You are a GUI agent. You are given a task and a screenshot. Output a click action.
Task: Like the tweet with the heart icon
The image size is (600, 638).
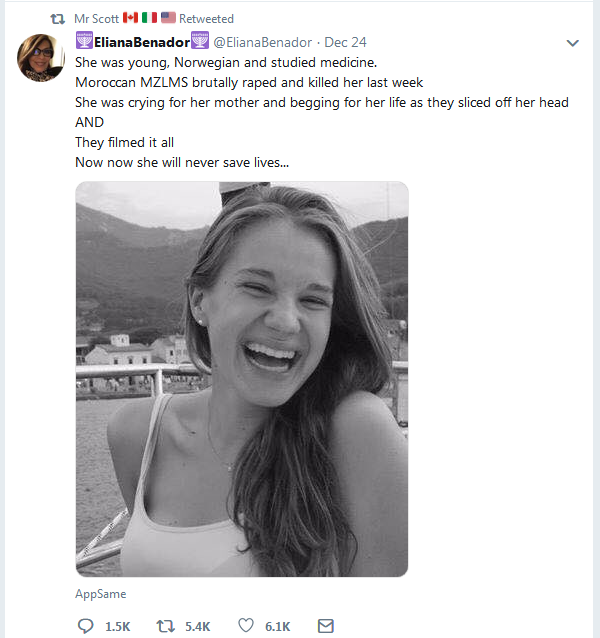246,626
